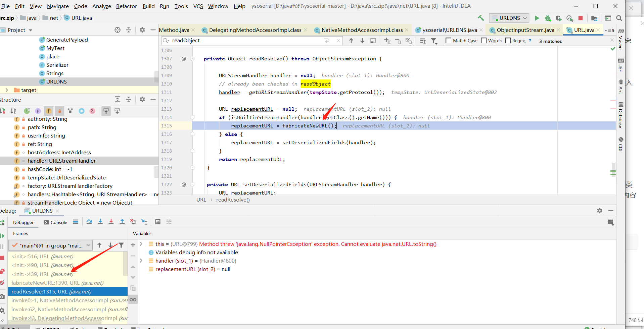
Task: Click the Debug bug icon
Action: (x=548, y=18)
